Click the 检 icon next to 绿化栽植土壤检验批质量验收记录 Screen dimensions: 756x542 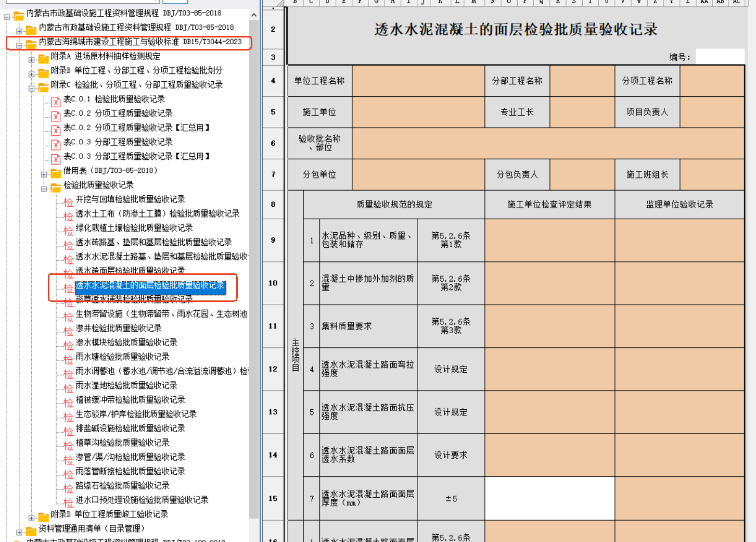68,230
